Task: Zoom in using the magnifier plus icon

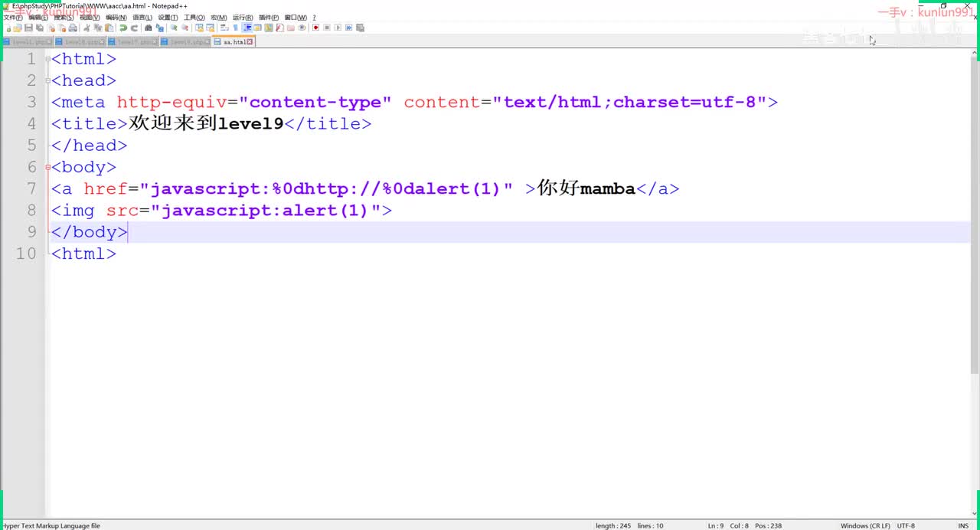Action: [x=174, y=28]
